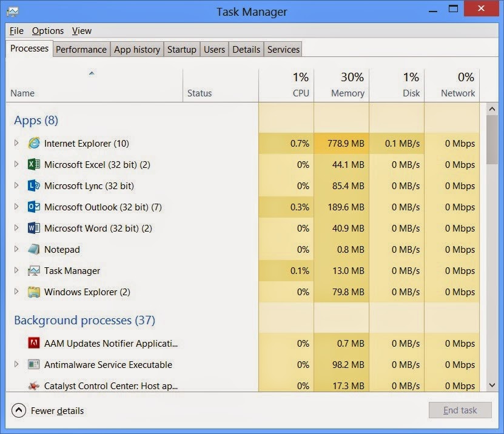The width and height of the screenshot is (504, 434).
Task: Expand the Microsoft Outlook process group
Action: 16,207
